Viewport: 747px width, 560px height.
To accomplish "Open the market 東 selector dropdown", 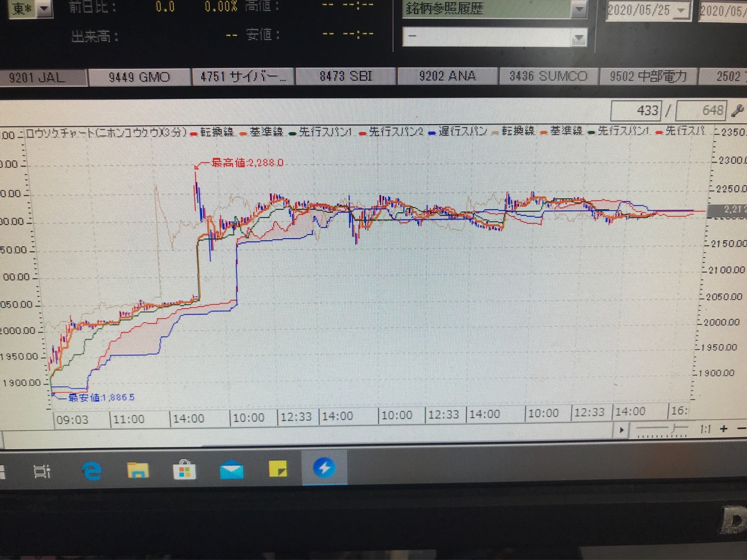I will (x=44, y=9).
